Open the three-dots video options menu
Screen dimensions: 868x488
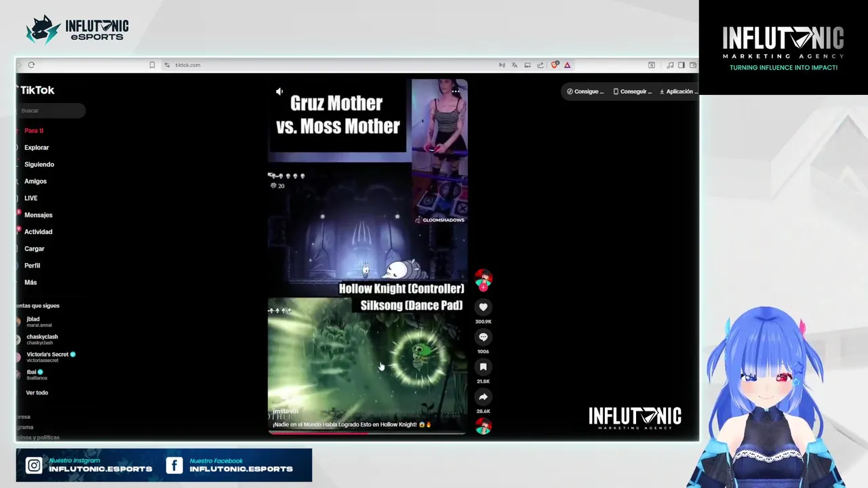click(456, 91)
